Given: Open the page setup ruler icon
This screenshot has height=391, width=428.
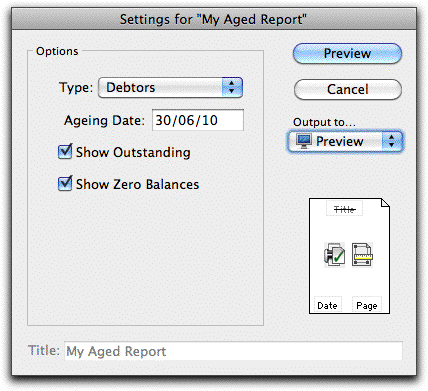Looking at the screenshot, I should point(362,255).
